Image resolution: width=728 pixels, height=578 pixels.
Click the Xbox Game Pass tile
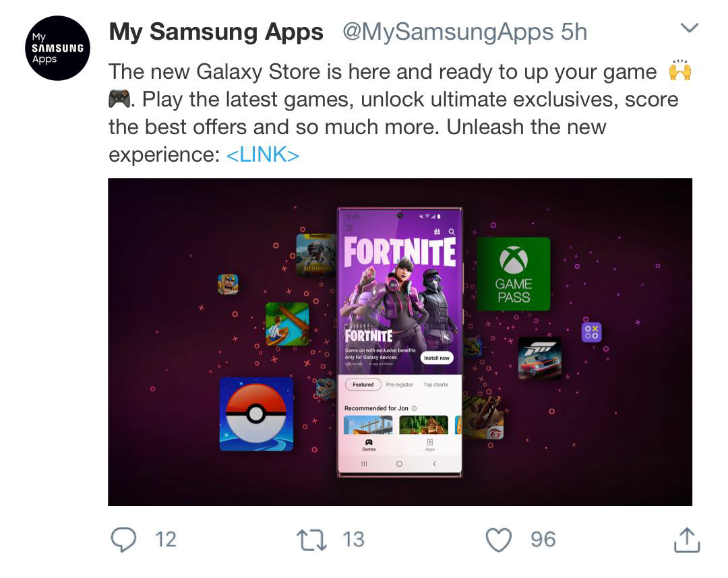514,274
